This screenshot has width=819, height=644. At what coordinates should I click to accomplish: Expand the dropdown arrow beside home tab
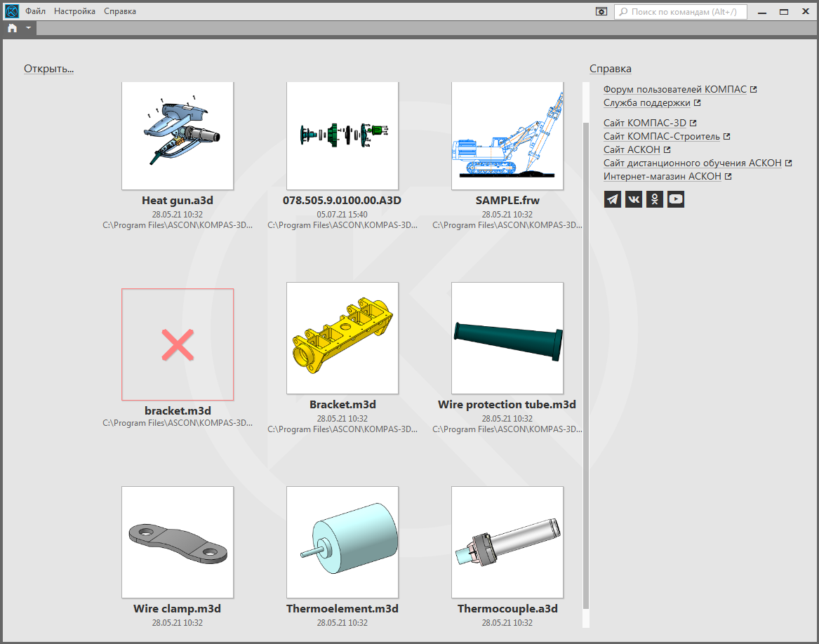point(28,28)
